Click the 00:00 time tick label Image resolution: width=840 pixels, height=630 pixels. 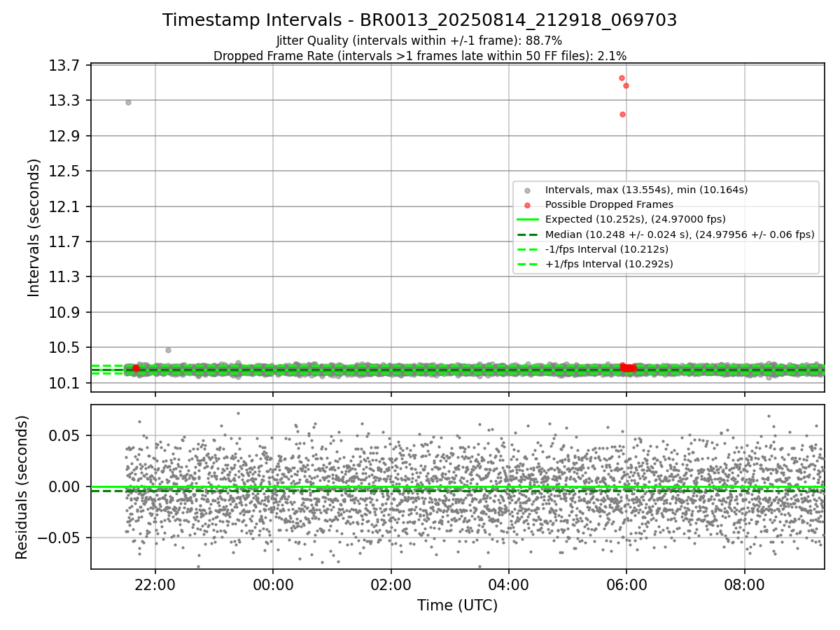pos(273,584)
